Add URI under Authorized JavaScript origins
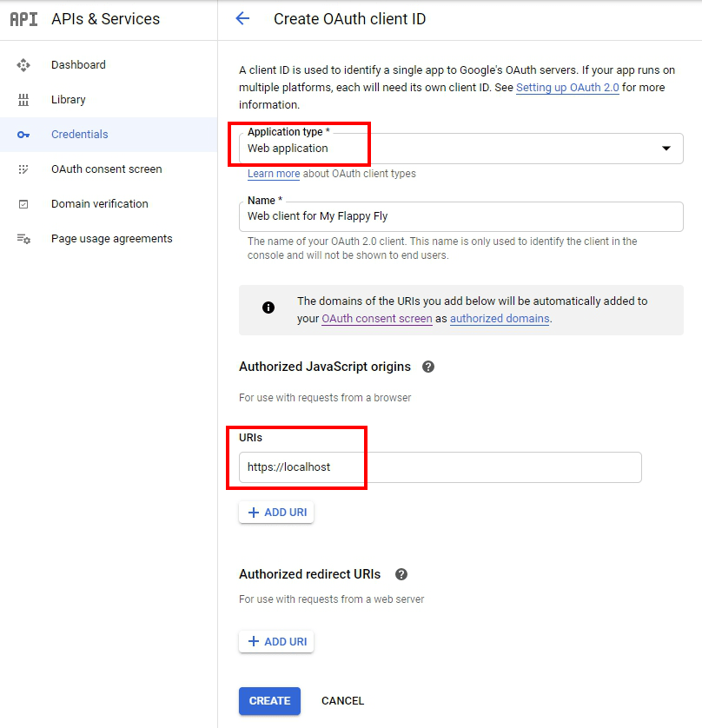Image resolution: width=702 pixels, height=728 pixels. coord(276,513)
